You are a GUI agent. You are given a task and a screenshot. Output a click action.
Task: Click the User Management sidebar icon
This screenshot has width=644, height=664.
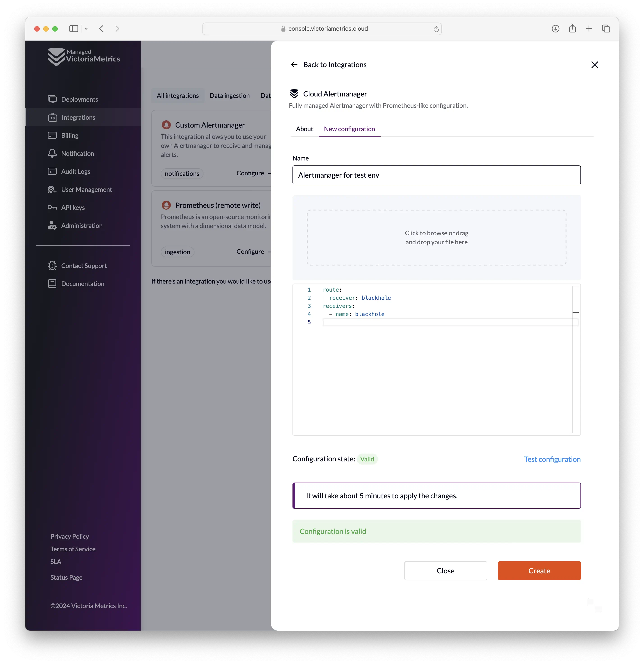click(x=52, y=189)
